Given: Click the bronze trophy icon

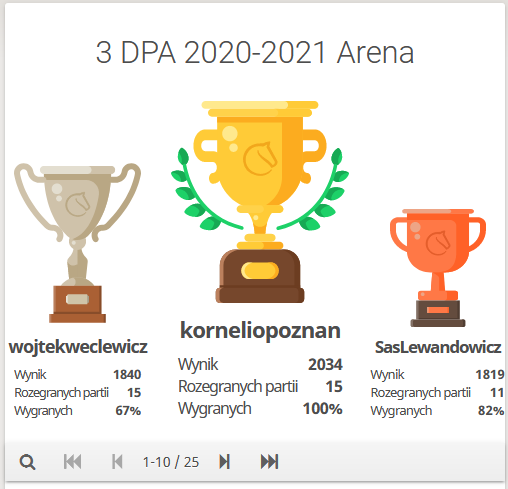Looking at the screenshot, I should coord(438,268).
